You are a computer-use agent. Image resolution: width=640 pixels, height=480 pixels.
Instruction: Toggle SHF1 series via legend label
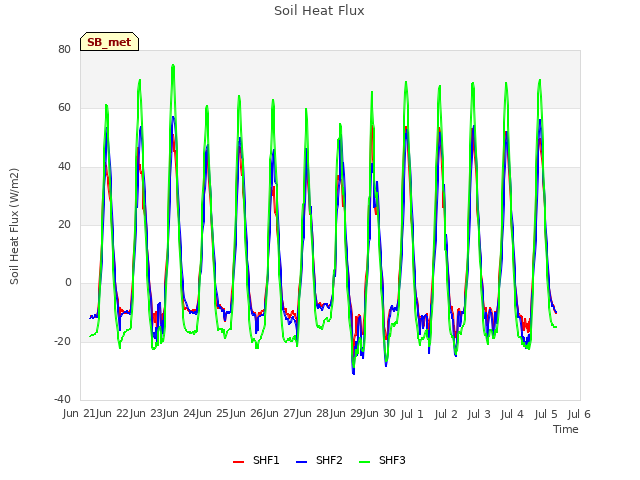266,460
